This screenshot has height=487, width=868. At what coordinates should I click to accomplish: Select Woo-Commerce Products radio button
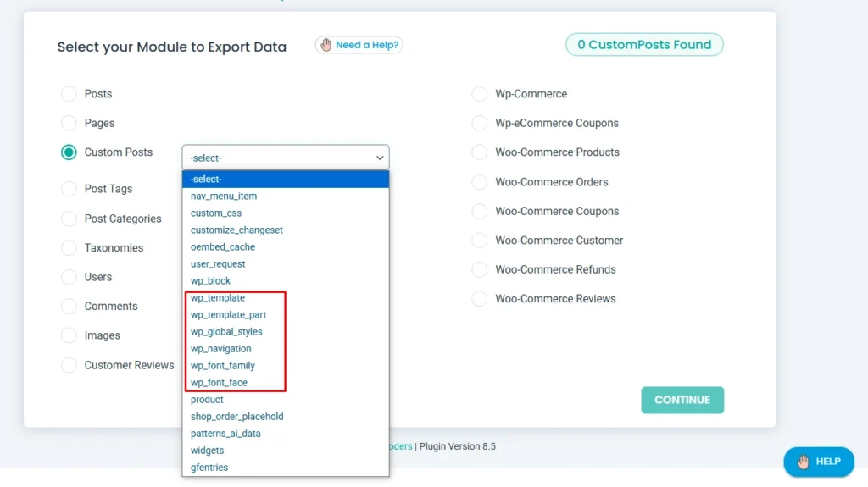coord(480,152)
